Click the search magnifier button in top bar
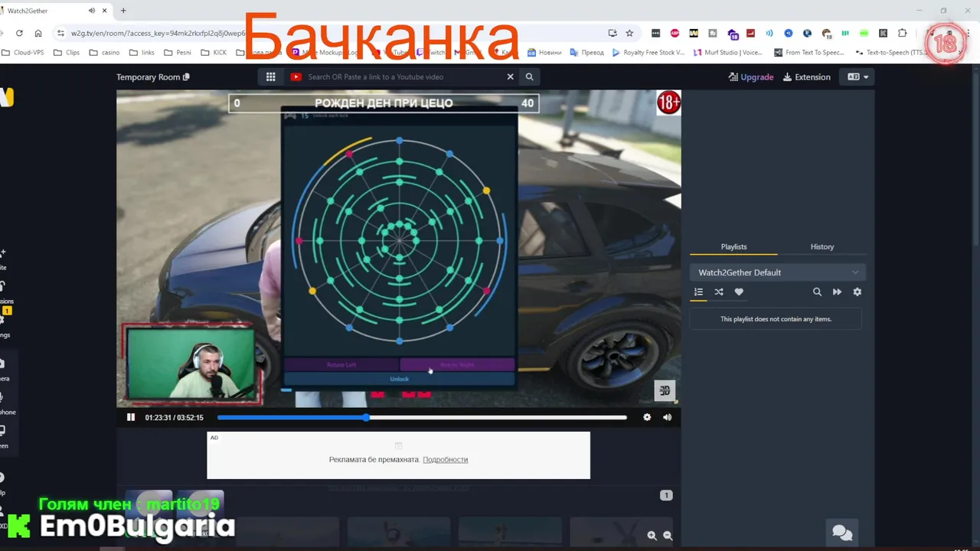The width and height of the screenshot is (980, 551). 529,77
